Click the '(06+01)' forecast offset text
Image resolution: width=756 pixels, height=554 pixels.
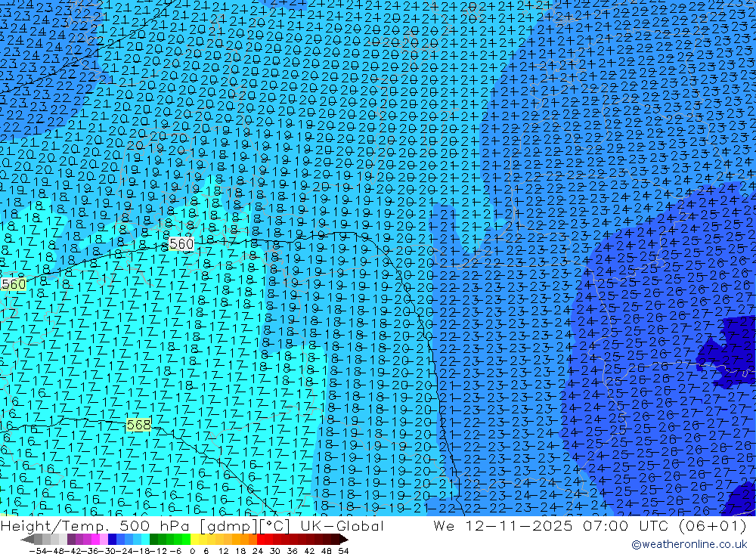coord(713,525)
